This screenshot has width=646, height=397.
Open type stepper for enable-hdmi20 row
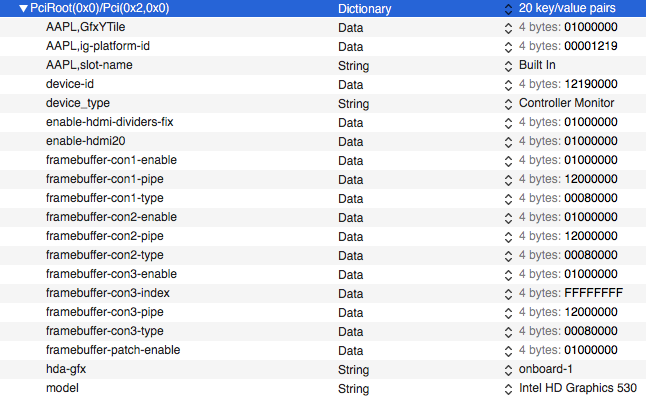tap(508, 142)
